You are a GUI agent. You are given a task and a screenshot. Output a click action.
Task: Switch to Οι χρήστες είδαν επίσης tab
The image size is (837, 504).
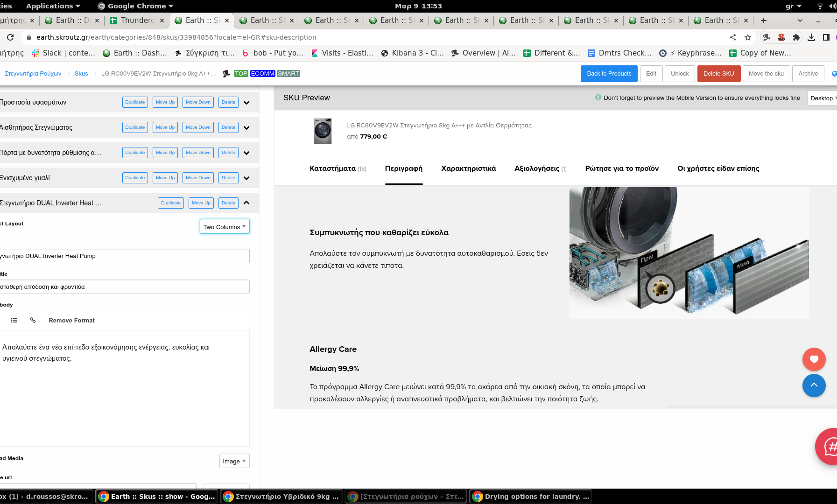tap(718, 168)
